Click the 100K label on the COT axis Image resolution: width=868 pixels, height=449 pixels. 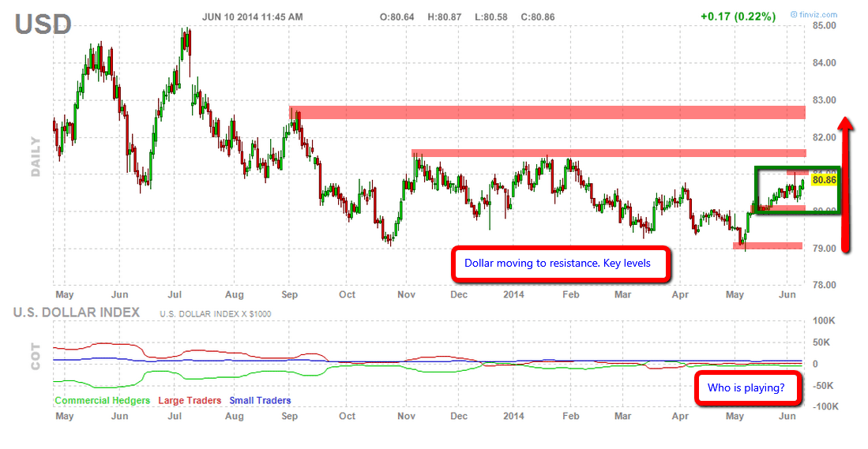(827, 322)
